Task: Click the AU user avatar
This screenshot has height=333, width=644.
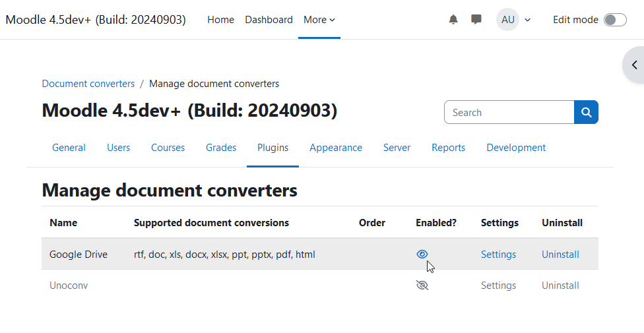Action: coord(507,19)
